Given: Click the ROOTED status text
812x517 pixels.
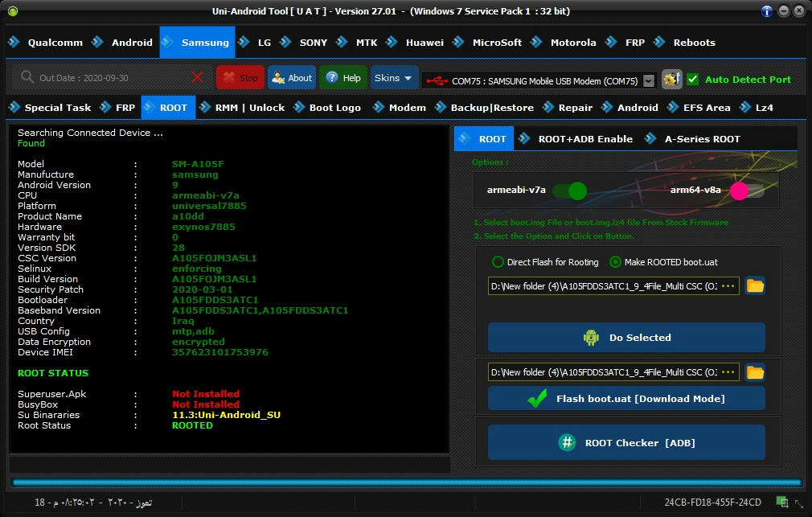Looking at the screenshot, I should (x=192, y=425).
